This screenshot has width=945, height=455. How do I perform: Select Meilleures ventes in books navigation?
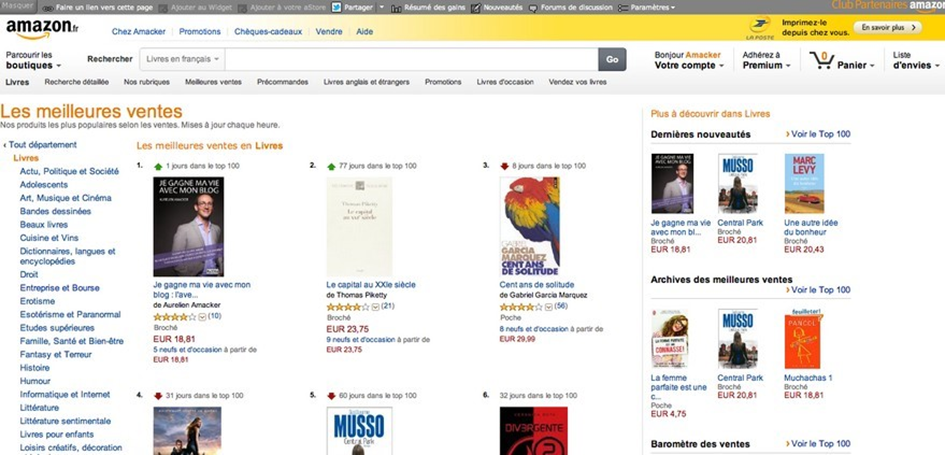click(x=213, y=82)
